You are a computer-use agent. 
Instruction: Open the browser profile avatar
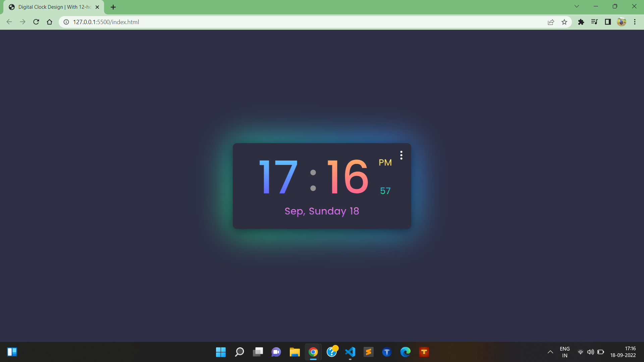pos(622,22)
